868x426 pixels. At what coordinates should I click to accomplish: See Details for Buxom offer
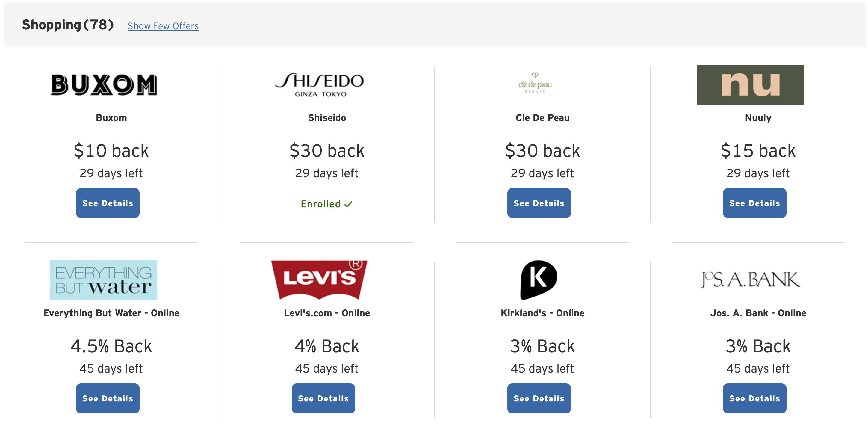108,203
